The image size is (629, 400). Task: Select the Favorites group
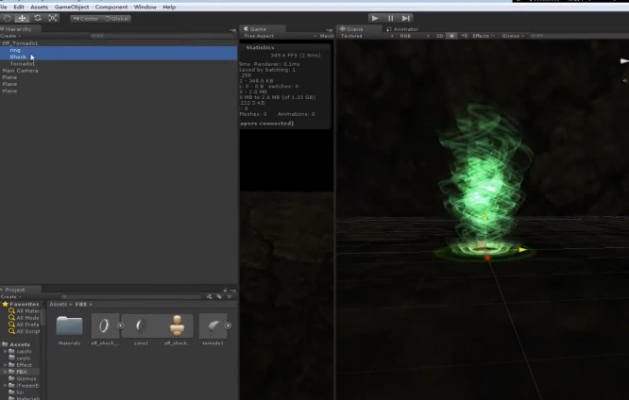coord(21,304)
